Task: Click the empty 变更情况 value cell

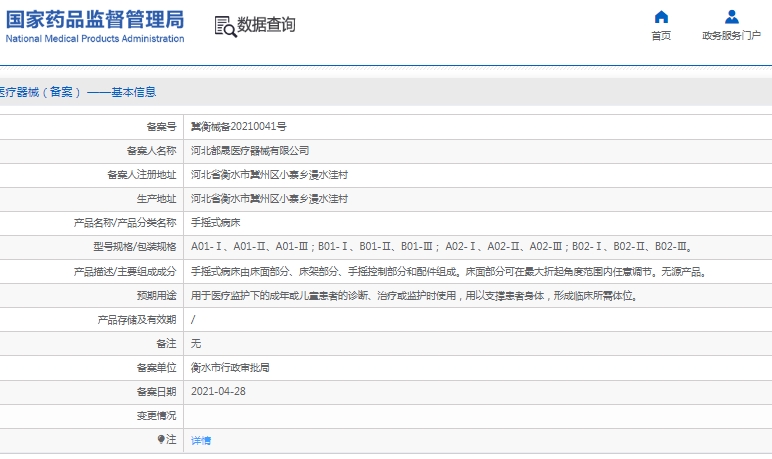Action: click(478, 416)
